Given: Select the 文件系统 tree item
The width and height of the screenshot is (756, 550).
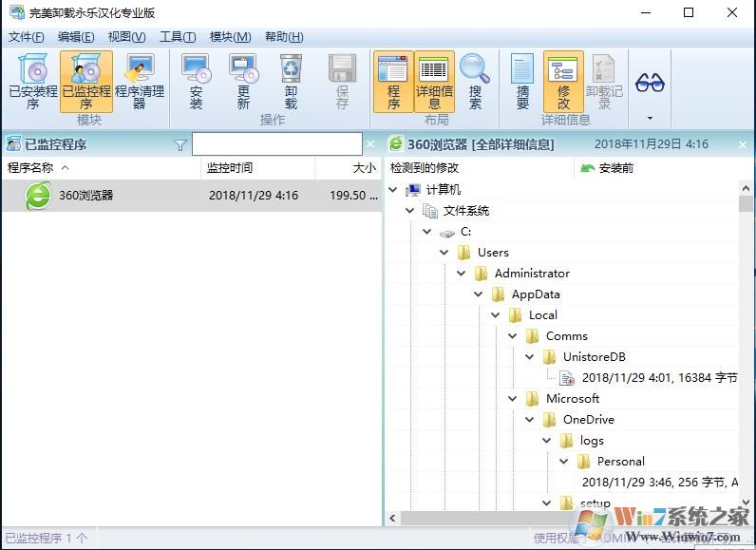Looking at the screenshot, I should tap(465, 211).
